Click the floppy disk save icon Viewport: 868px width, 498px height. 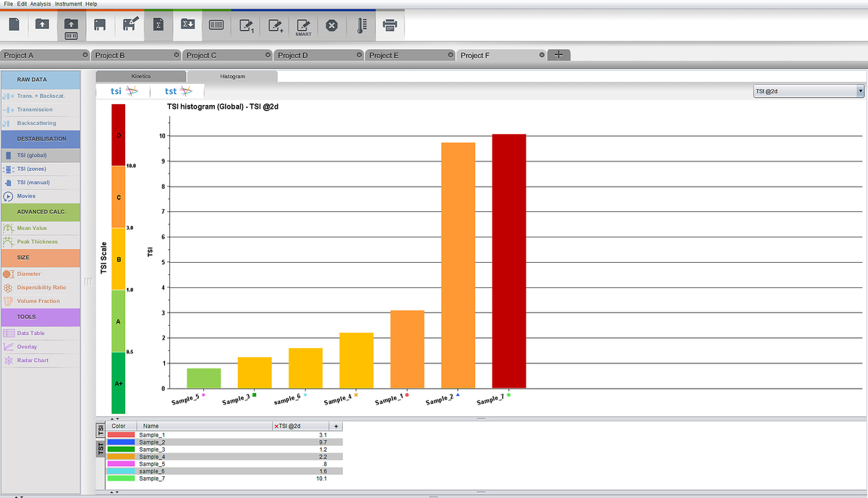(101, 25)
